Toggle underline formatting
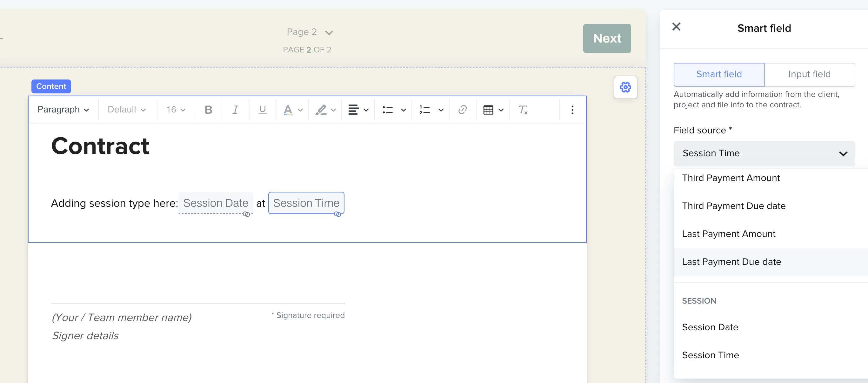Screen dimensions: 868x383 pos(262,110)
